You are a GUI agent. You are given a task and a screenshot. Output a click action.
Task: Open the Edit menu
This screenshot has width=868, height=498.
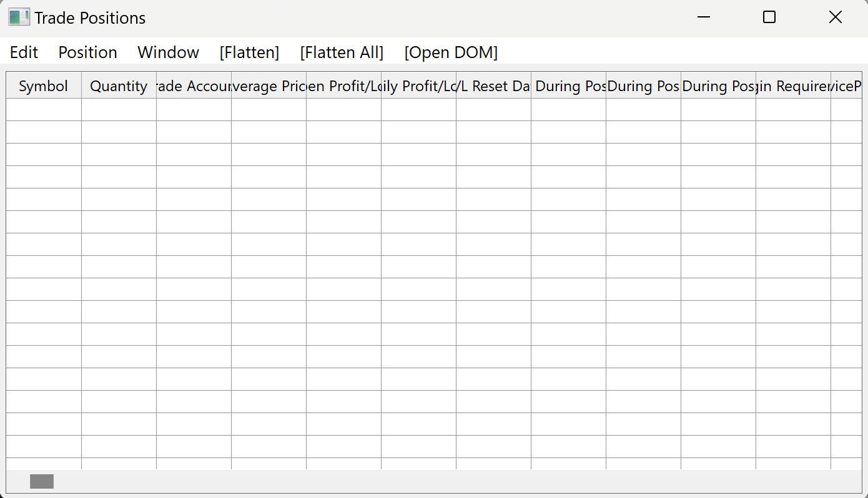(x=24, y=52)
